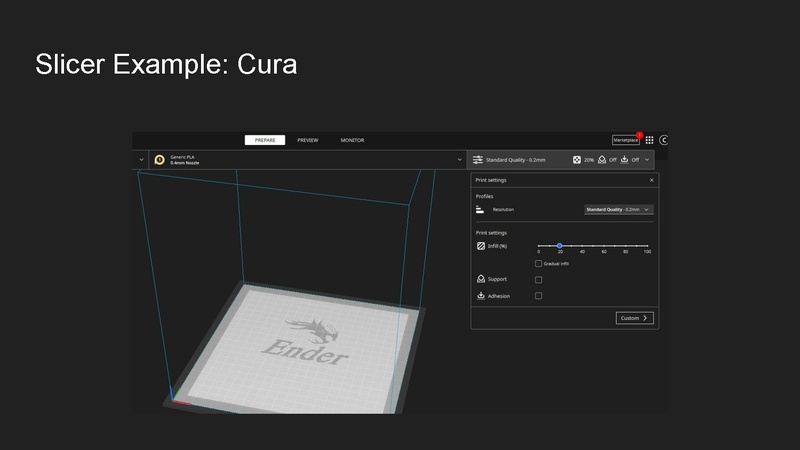
Task: Switch to the PREPARE tab
Action: [x=265, y=140]
